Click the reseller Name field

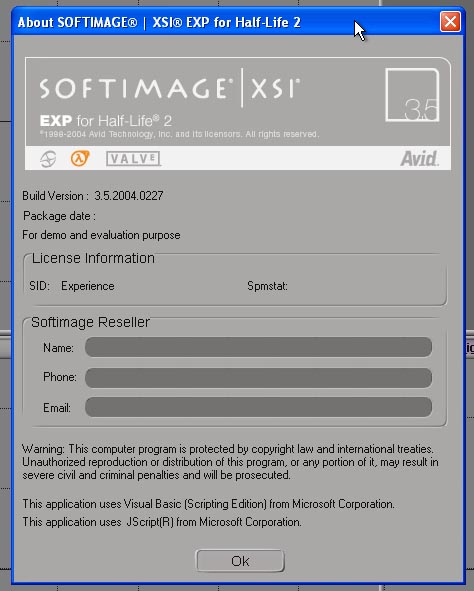pyautogui.click(x=258, y=347)
